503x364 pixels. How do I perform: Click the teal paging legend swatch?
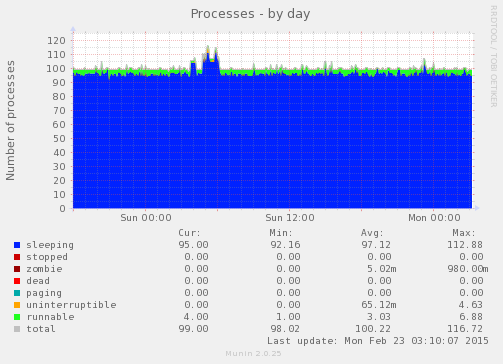[x=17, y=293]
